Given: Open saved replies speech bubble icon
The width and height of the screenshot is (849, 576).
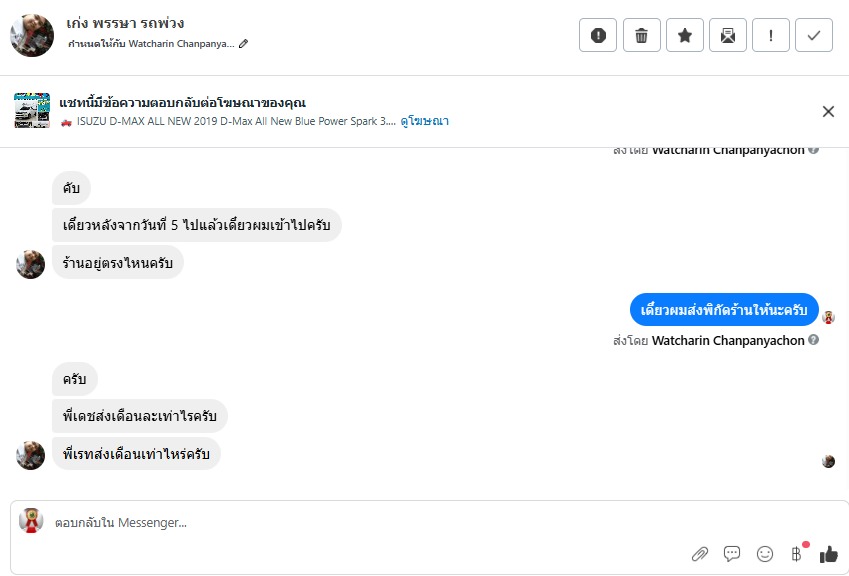Looking at the screenshot, I should 732,553.
